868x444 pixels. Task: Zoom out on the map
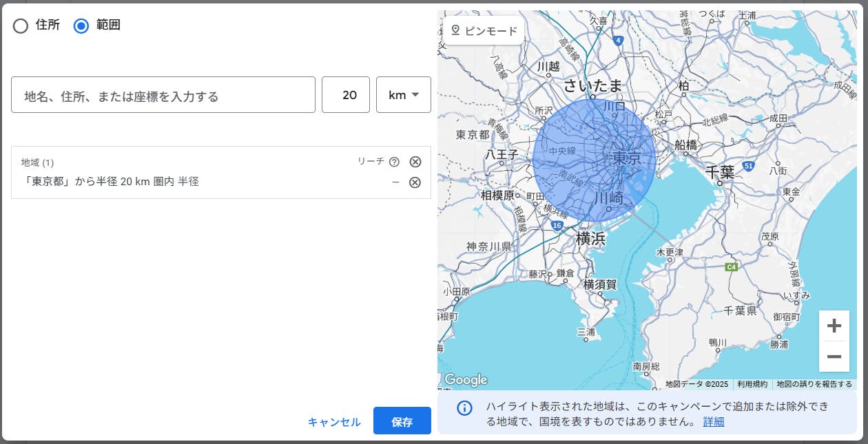click(834, 357)
